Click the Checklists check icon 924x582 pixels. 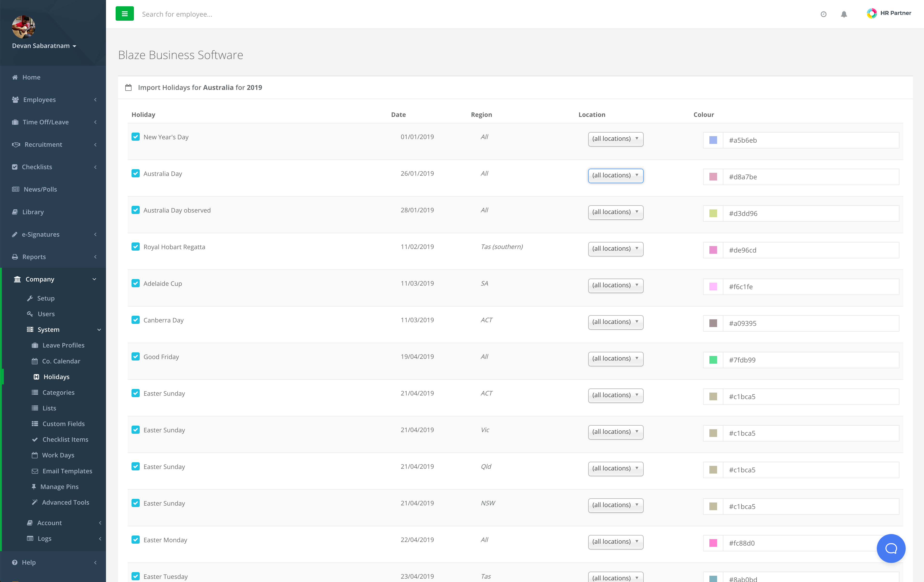point(15,167)
